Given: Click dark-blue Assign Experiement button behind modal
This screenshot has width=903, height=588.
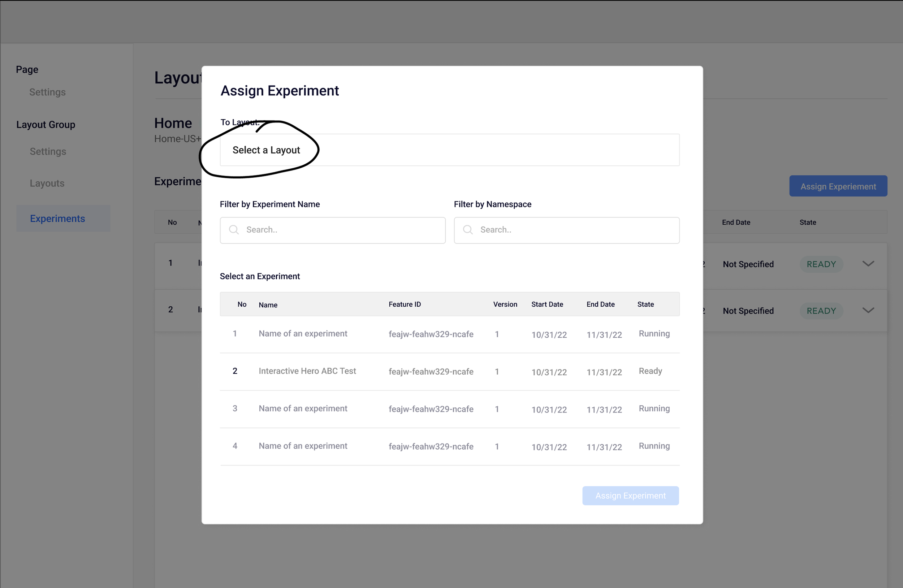Looking at the screenshot, I should [838, 186].
